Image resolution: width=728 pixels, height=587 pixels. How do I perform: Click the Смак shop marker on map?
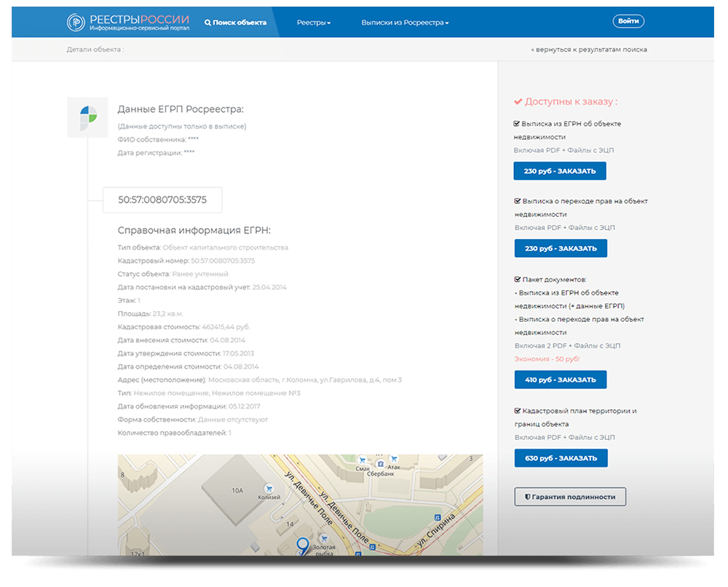point(362,460)
